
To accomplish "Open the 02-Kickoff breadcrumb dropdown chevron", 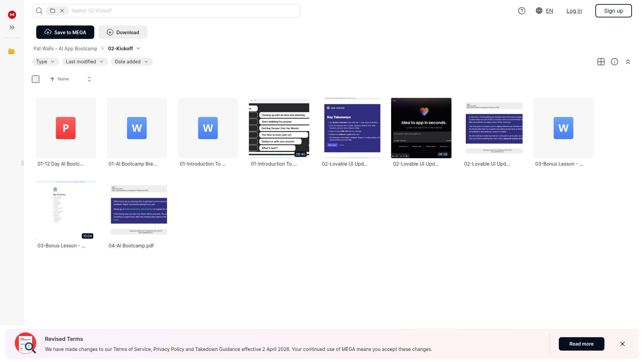I will [x=138, y=48].
